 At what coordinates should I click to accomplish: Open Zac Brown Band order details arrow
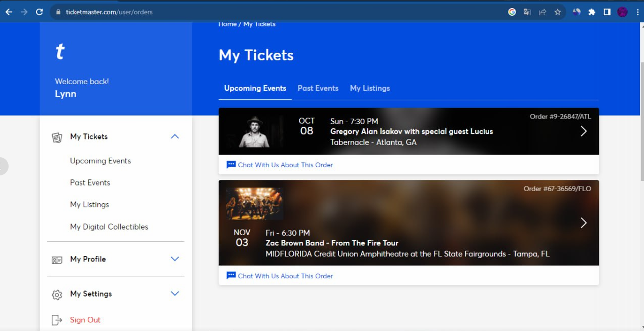point(584,223)
